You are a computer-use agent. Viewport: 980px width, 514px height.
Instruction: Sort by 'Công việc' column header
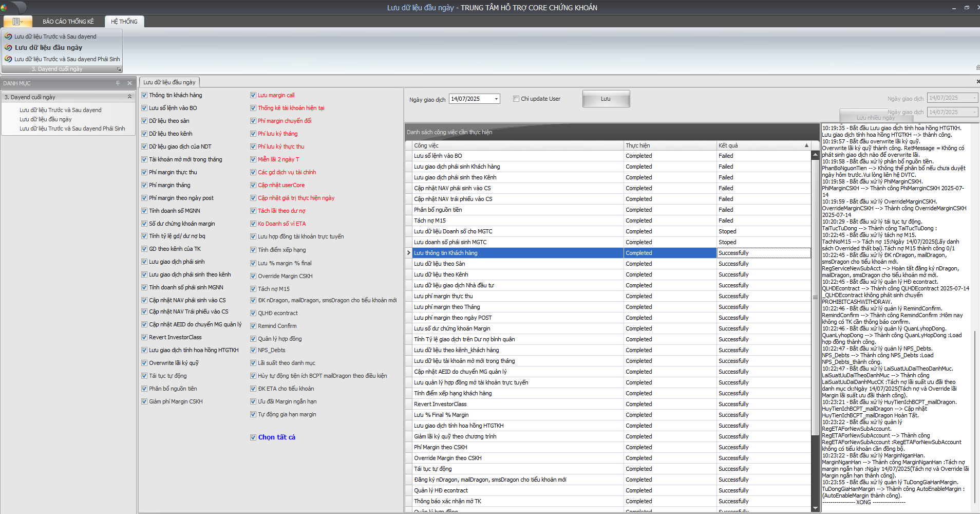518,145
